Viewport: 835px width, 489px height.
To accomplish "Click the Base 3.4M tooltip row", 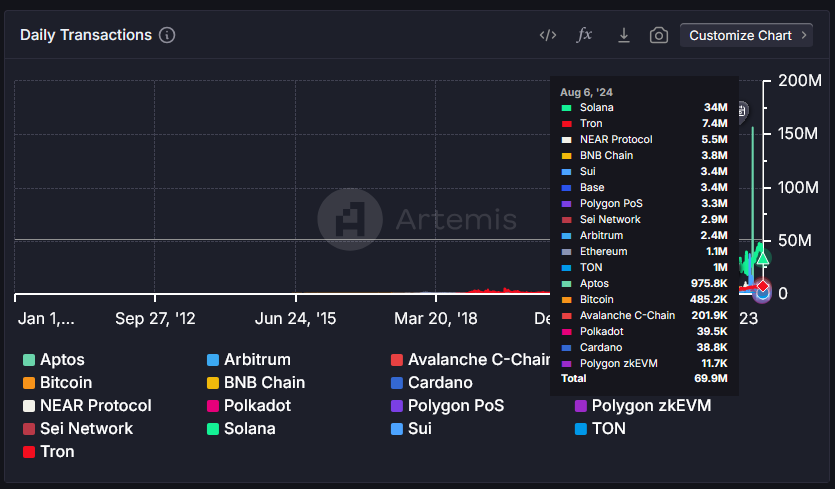I will (644, 188).
